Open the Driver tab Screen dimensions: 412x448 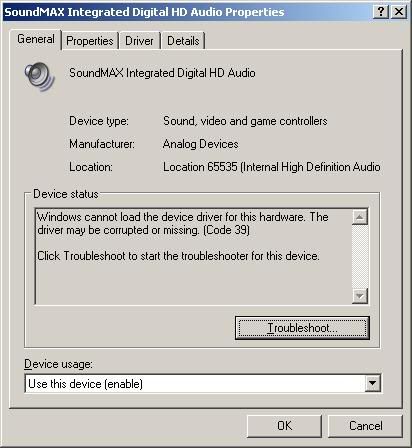point(139,41)
